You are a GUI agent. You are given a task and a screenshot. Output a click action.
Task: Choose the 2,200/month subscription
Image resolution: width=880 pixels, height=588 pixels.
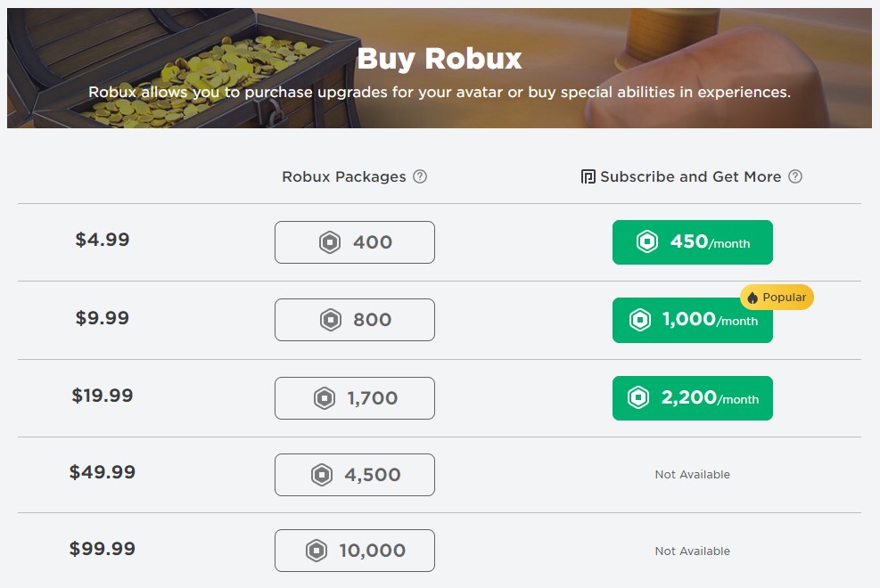pyautogui.click(x=693, y=398)
